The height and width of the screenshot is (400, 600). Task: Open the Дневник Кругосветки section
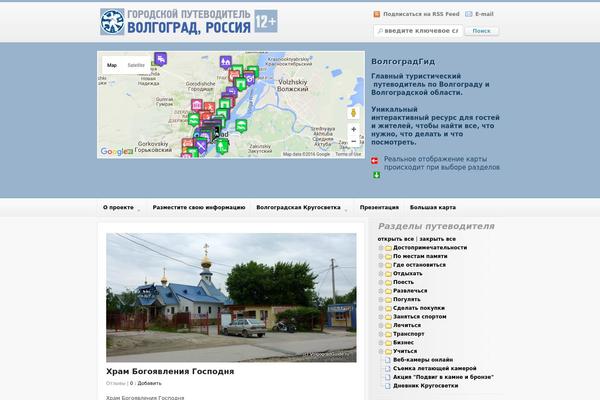click(426, 386)
